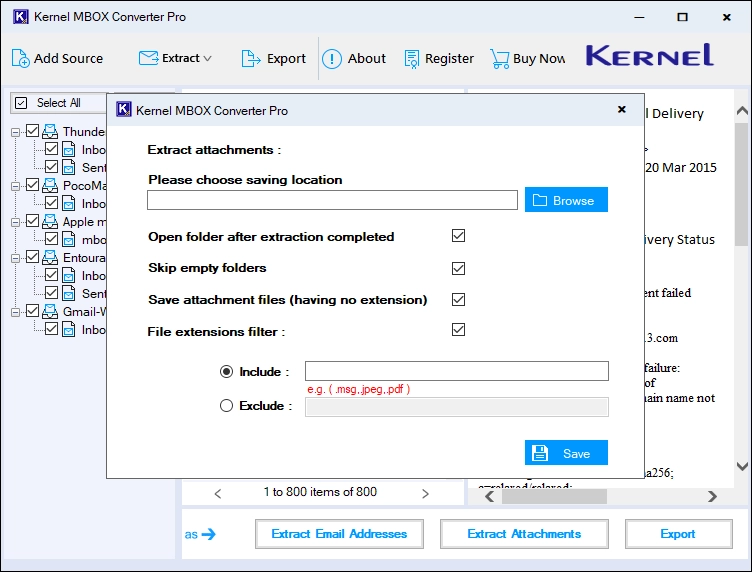Viewport: 752px width, 572px height.
Task: Click the Include extensions input field
Action: pyautogui.click(x=457, y=371)
